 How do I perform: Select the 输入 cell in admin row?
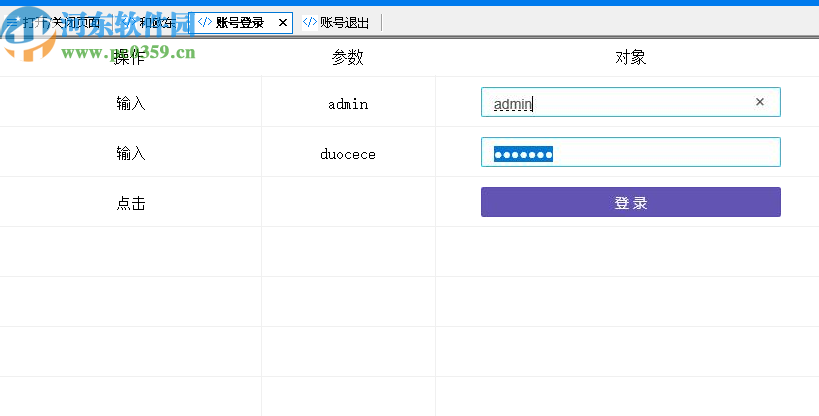[131, 103]
